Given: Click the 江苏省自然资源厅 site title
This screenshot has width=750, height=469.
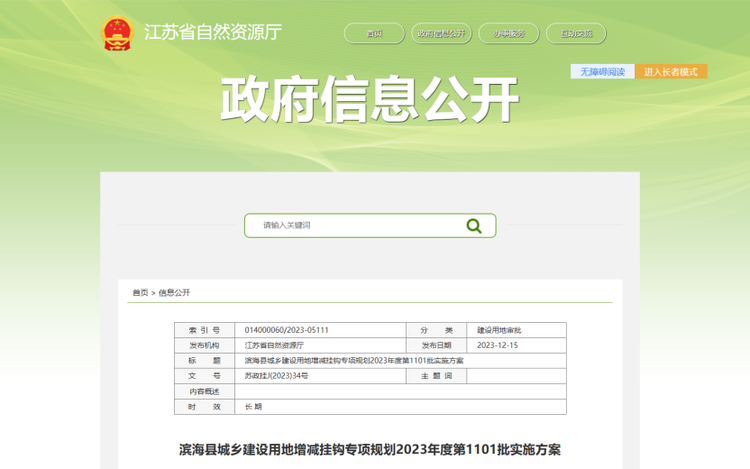Looking at the screenshot, I should pos(213,32).
